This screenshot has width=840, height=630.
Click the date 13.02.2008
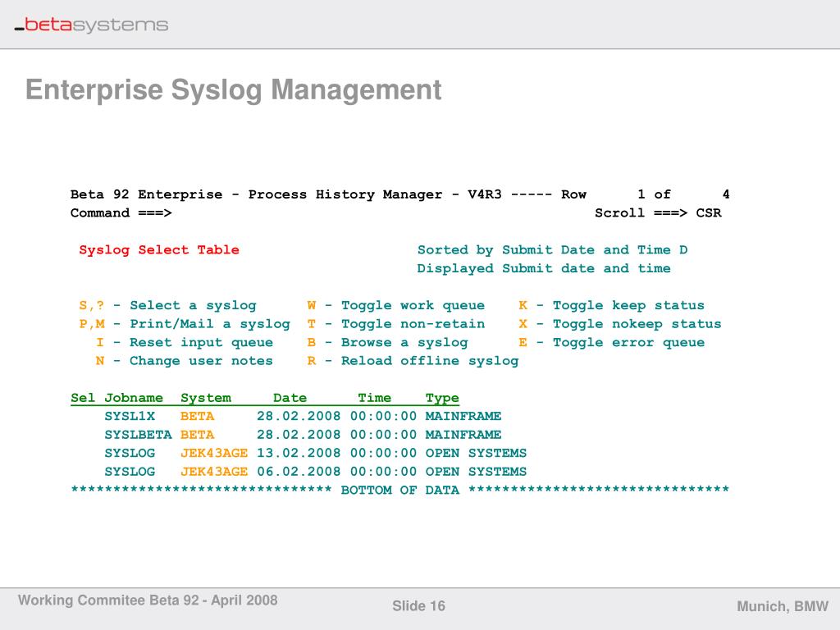(x=299, y=453)
